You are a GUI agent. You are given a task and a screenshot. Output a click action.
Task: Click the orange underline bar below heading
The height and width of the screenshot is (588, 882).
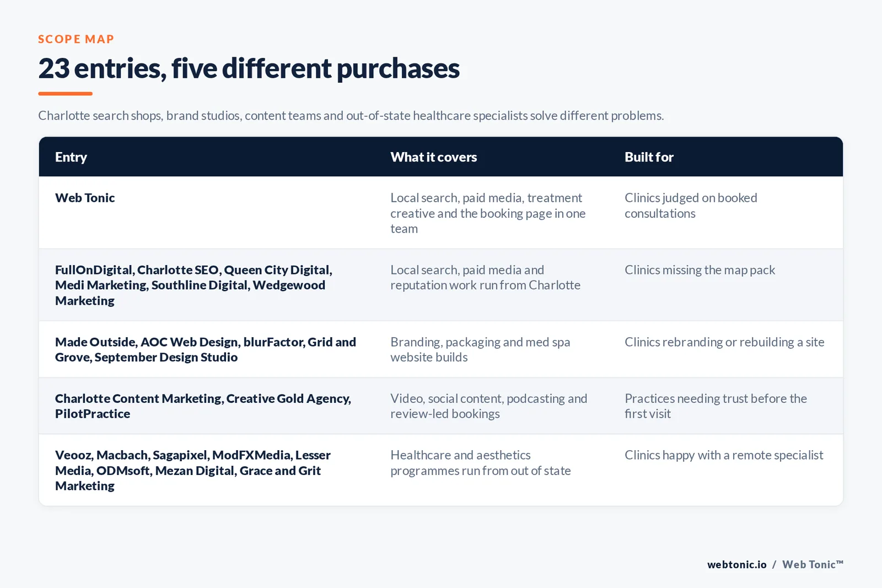point(65,94)
